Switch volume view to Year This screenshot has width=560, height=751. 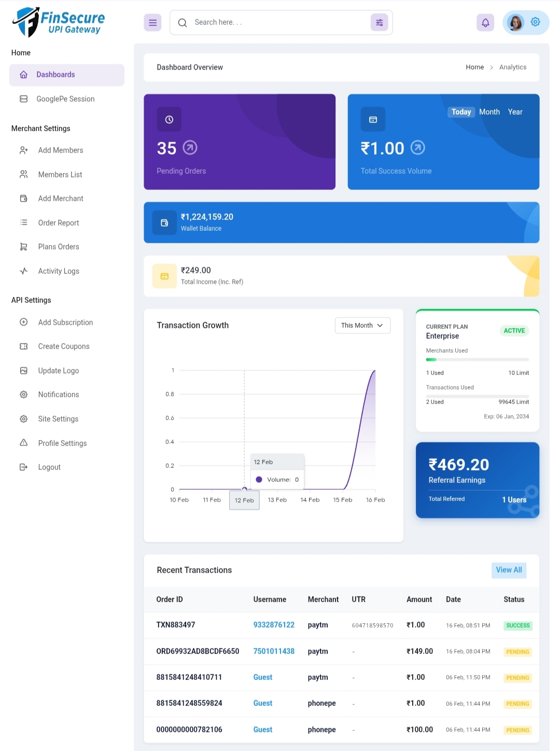pos(515,112)
